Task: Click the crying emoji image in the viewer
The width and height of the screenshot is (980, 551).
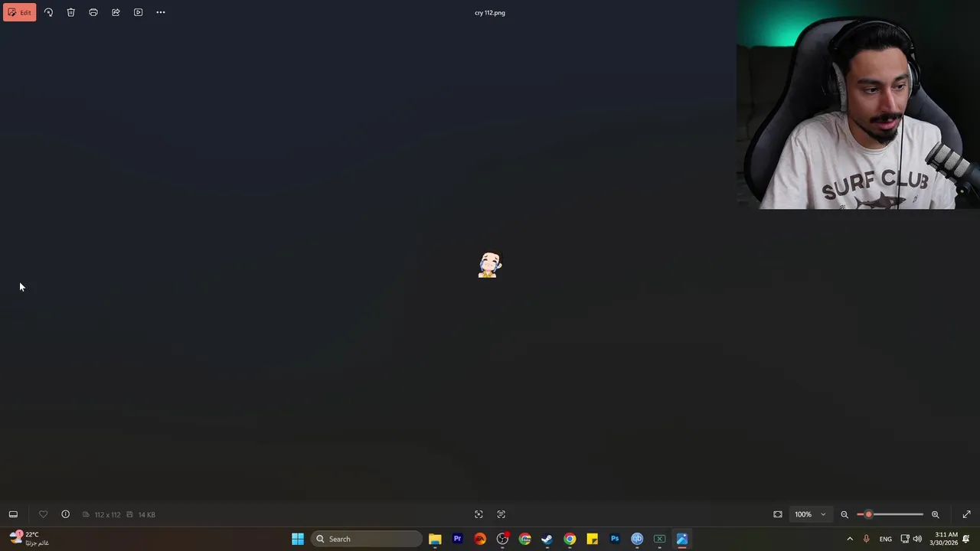Action: pyautogui.click(x=490, y=265)
